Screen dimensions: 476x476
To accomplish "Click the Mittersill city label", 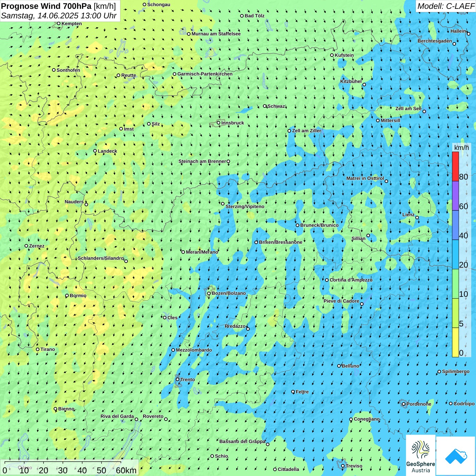I will [390, 120].
